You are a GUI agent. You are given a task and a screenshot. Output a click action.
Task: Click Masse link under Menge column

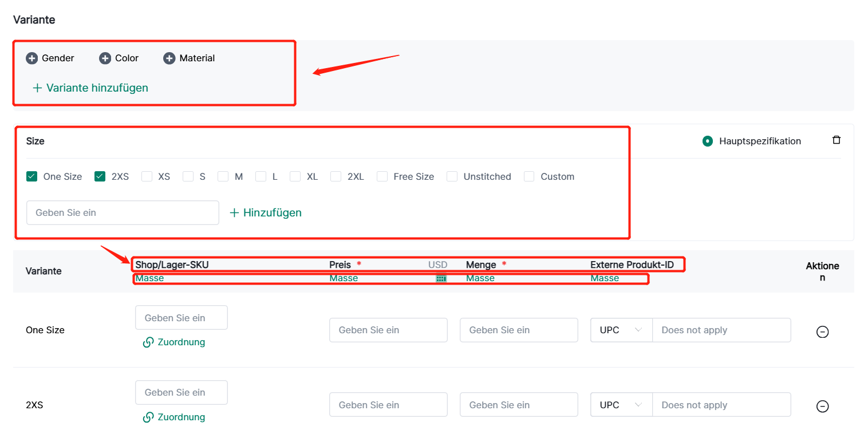coord(480,278)
